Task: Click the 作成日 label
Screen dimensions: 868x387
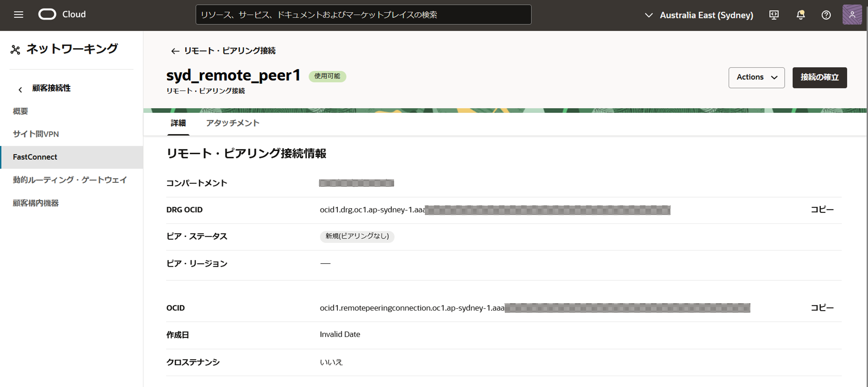Action: (178, 335)
